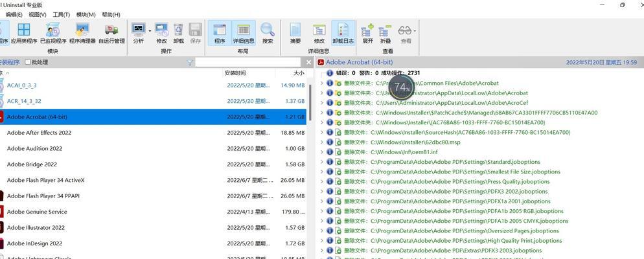Expand the PDFX3 2002.joboptions entry
The width and height of the screenshot is (644, 259).
pyautogui.click(x=321, y=191)
